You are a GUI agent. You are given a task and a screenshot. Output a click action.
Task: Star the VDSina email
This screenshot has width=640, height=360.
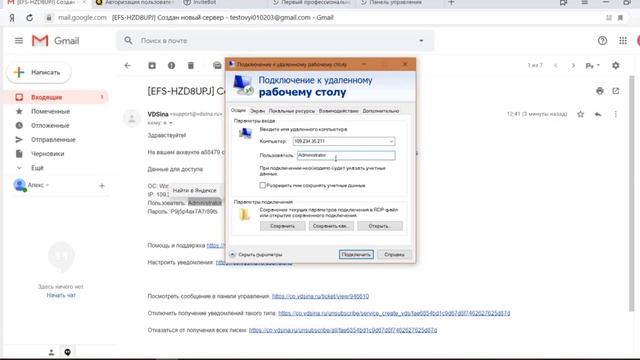click(580, 114)
